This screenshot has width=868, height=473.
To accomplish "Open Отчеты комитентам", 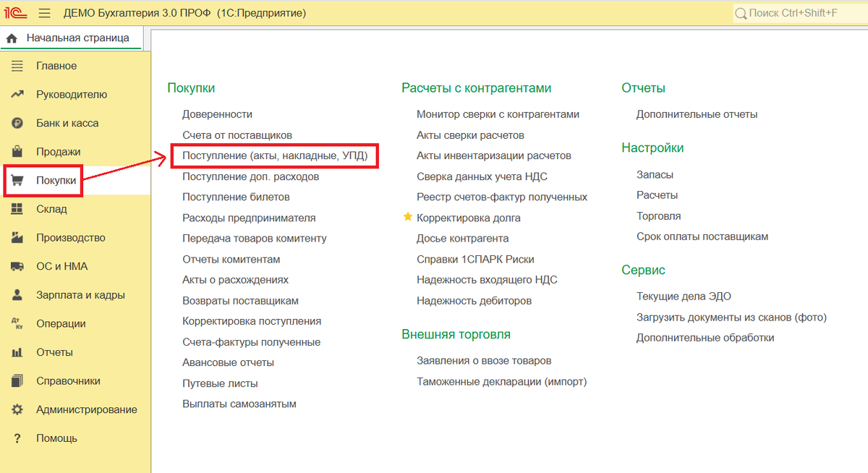I will point(231,259).
